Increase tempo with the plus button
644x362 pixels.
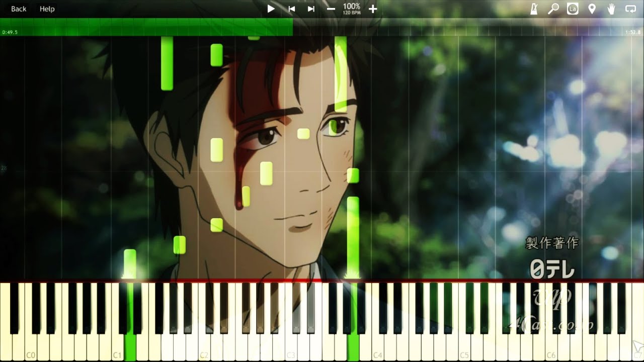coord(373,9)
